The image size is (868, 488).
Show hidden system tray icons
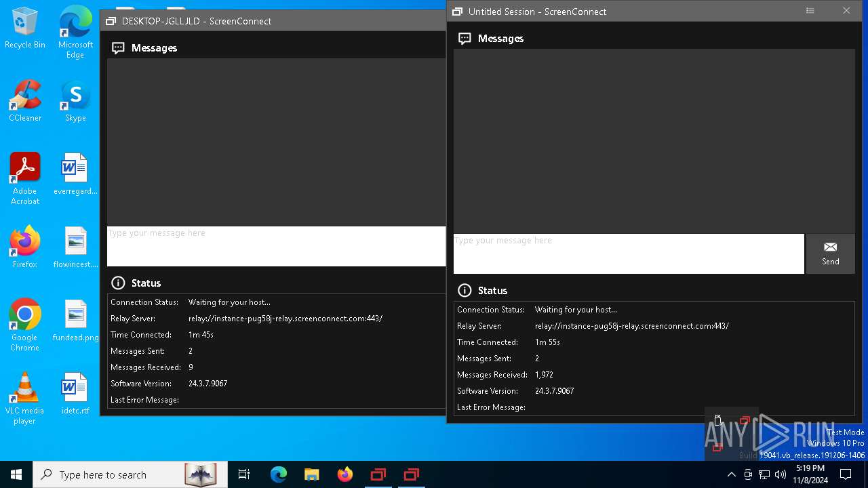click(x=731, y=474)
